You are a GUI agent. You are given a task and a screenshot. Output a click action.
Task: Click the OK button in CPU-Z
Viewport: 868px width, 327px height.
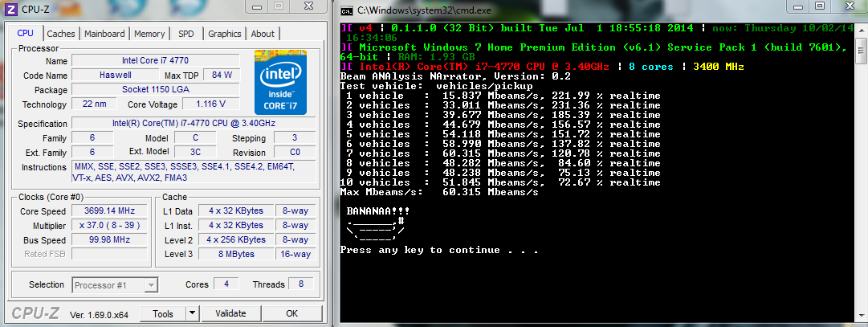click(x=291, y=313)
